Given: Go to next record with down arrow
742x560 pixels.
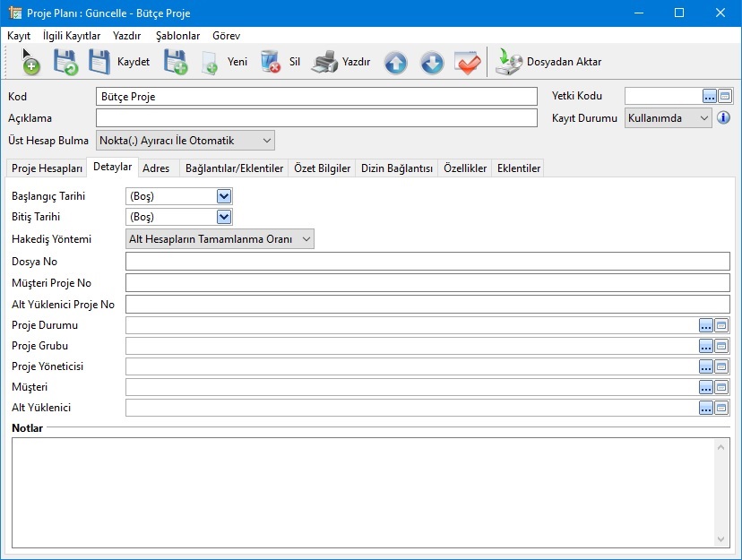Looking at the screenshot, I should [431, 63].
